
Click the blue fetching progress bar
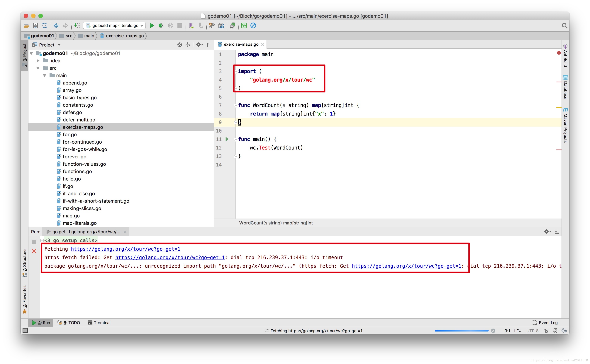coord(461,331)
